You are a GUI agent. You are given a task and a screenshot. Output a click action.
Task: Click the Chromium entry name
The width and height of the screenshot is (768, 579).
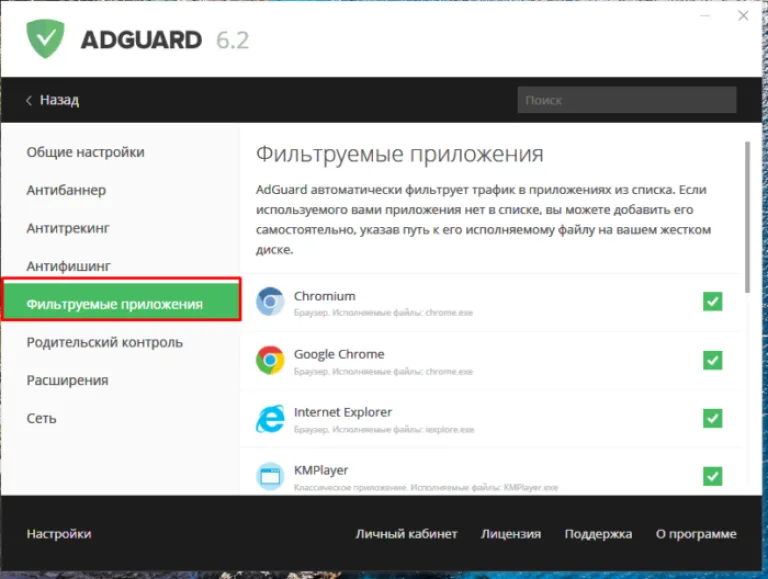click(x=325, y=296)
